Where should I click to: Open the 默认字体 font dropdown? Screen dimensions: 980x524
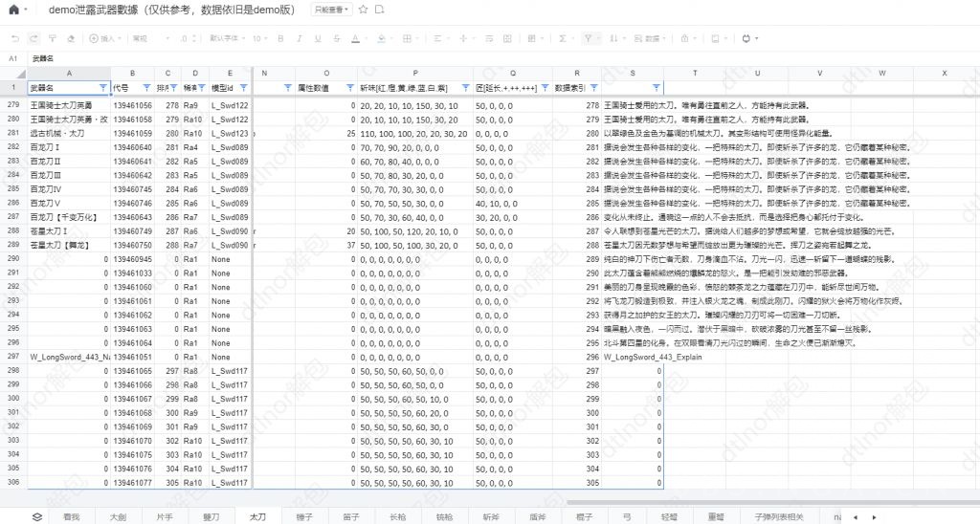(x=227, y=38)
